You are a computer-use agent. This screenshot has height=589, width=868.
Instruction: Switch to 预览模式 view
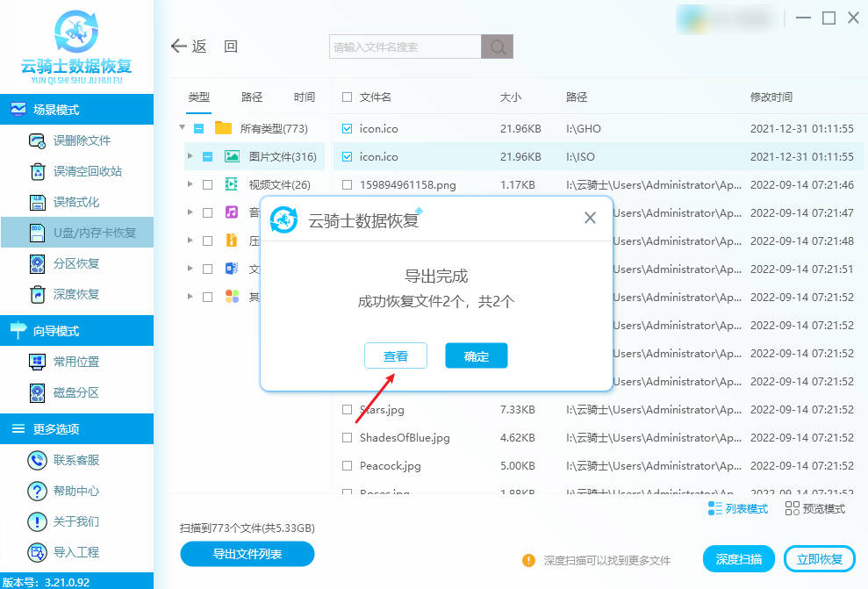[814, 509]
